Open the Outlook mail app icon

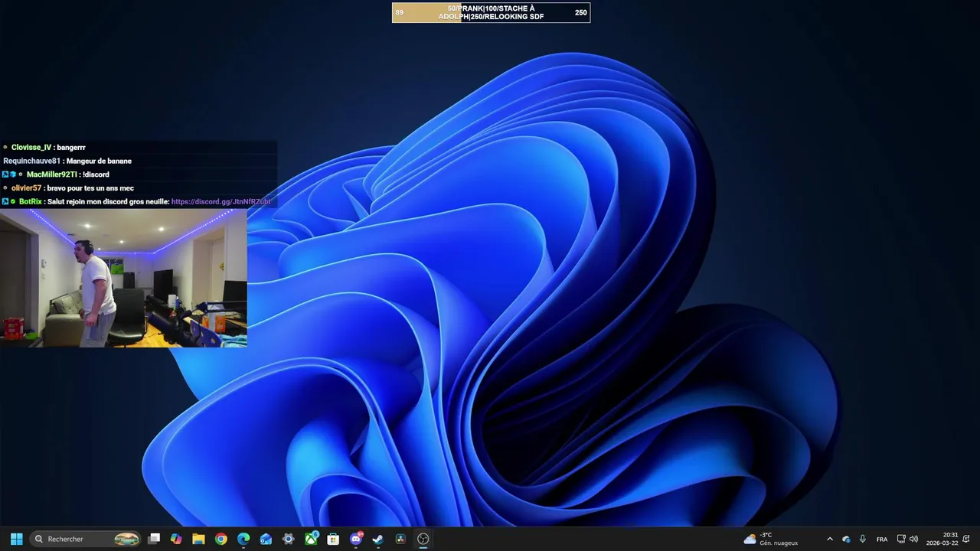pyautogui.click(x=266, y=539)
